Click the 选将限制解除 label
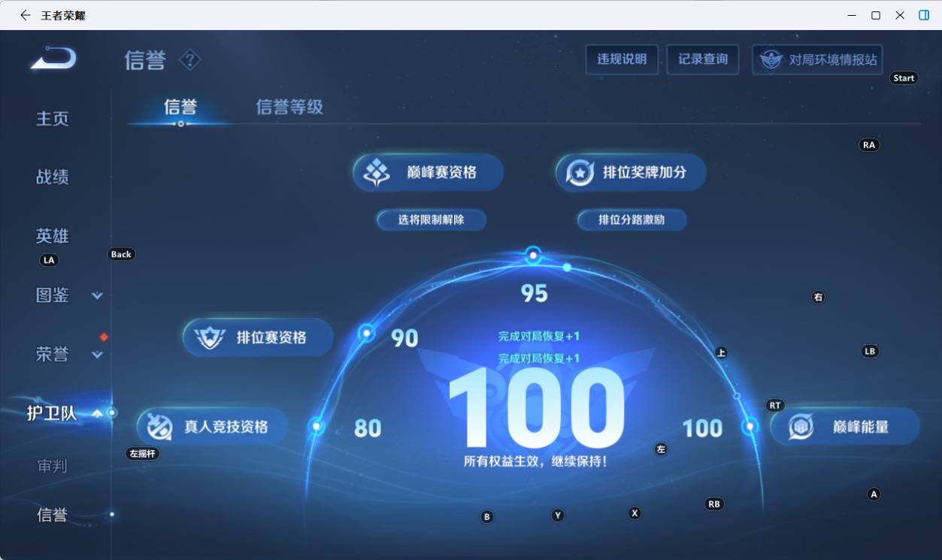 point(431,219)
